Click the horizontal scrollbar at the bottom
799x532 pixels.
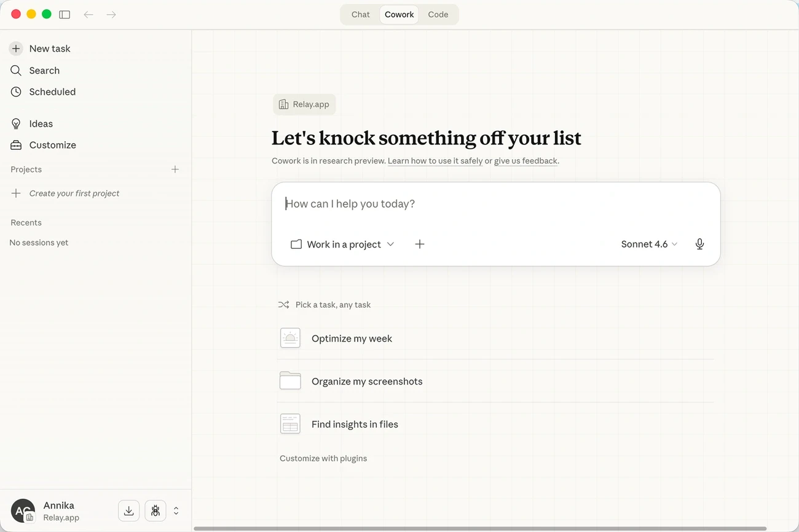[480, 528]
